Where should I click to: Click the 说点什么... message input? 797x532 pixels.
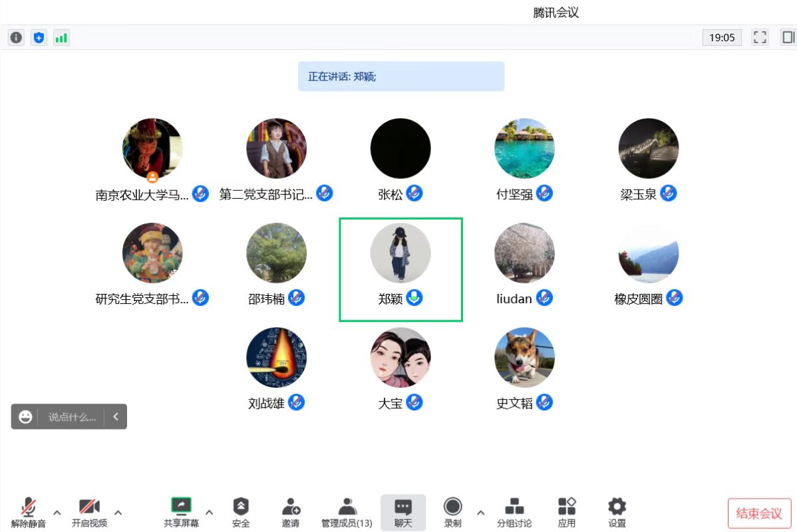coord(72,417)
